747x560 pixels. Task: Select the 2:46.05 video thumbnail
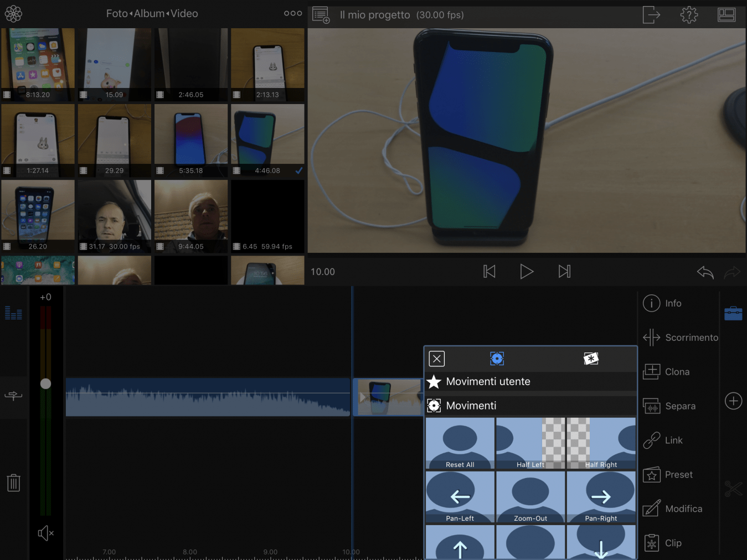coord(191,64)
